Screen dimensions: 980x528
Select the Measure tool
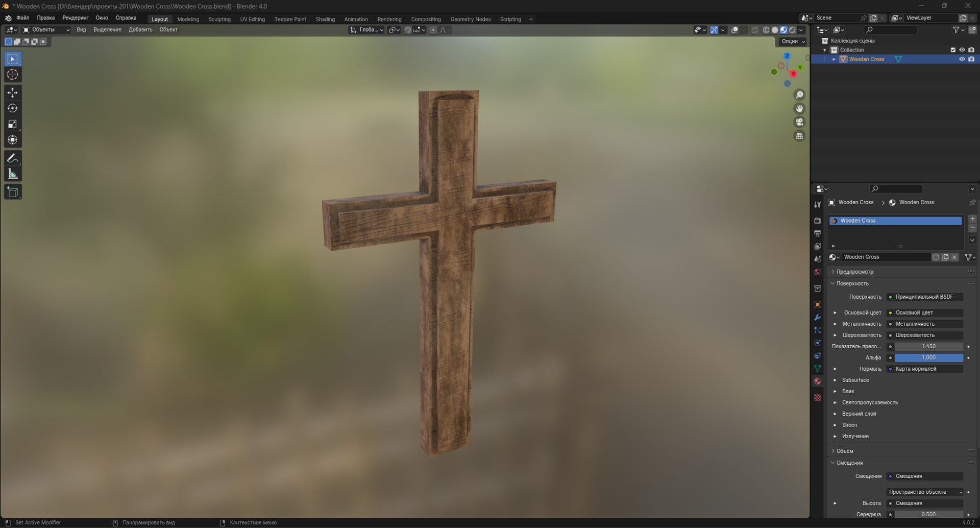click(13, 174)
